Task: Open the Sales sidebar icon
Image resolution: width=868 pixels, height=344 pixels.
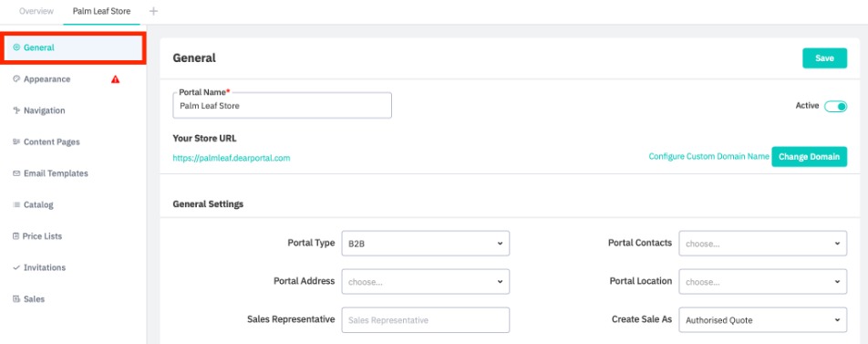Action: tap(16, 299)
